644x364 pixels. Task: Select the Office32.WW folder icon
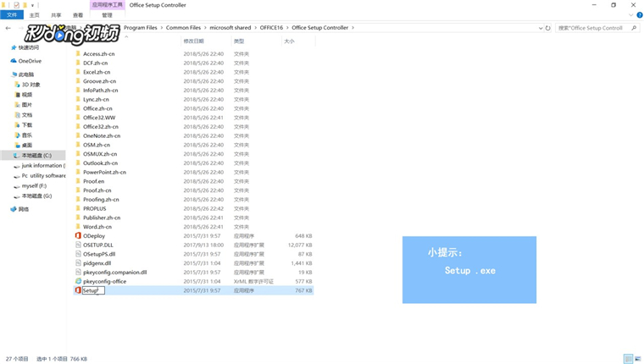tap(78, 118)
